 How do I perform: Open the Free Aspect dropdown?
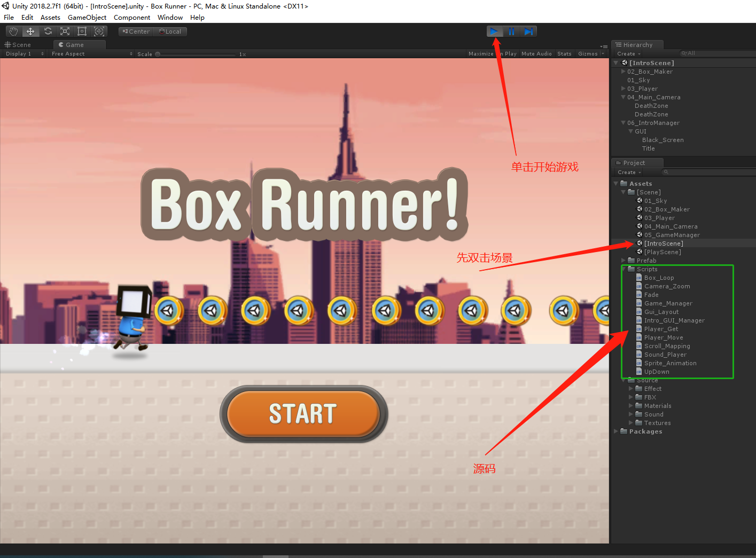pos(92,54)
